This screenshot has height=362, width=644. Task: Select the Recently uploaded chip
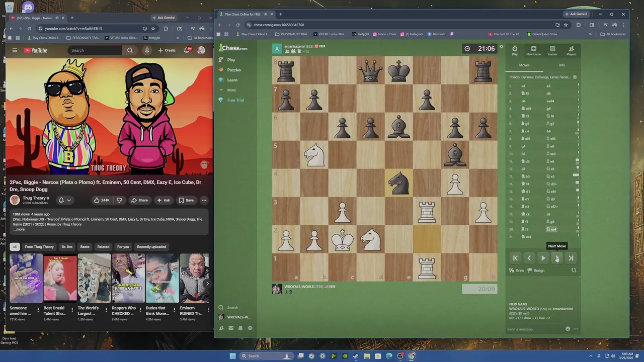[151, 247]
